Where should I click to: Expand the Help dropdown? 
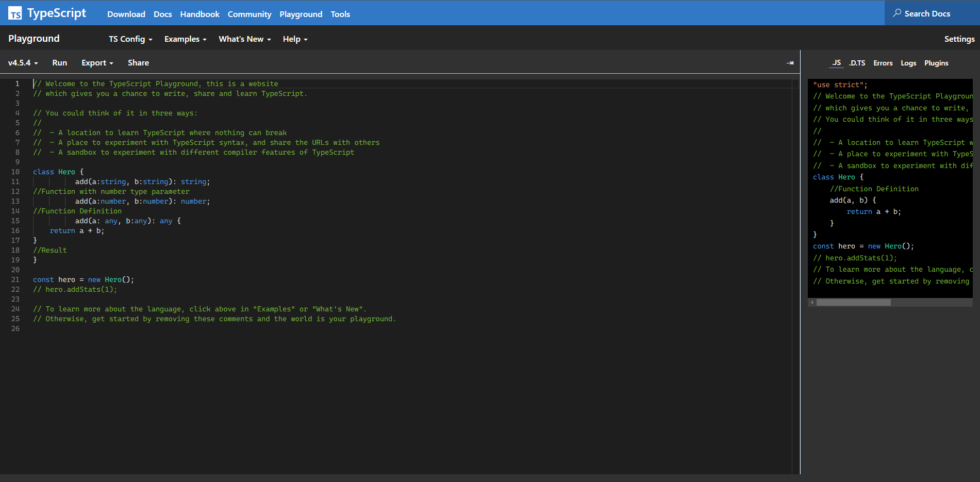click(x=295, y=39)
